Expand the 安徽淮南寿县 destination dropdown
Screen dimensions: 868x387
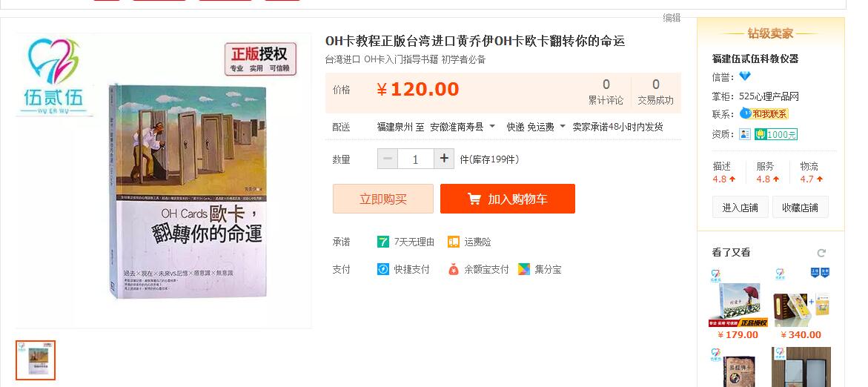[x=463, y=127]
